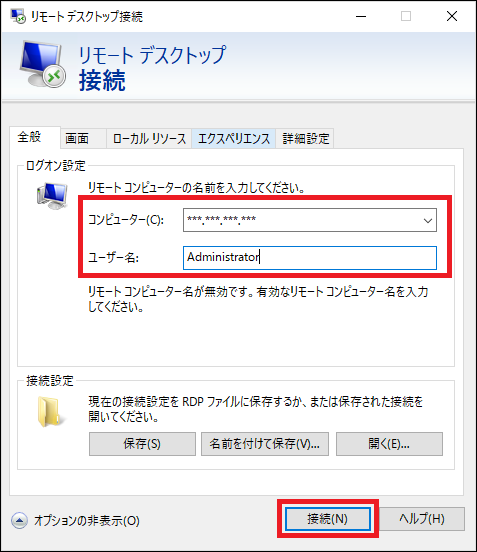This screenshot has width=477, height=552.
Task: Click the computer icon in ログオン設定
Action: [52, 196]
